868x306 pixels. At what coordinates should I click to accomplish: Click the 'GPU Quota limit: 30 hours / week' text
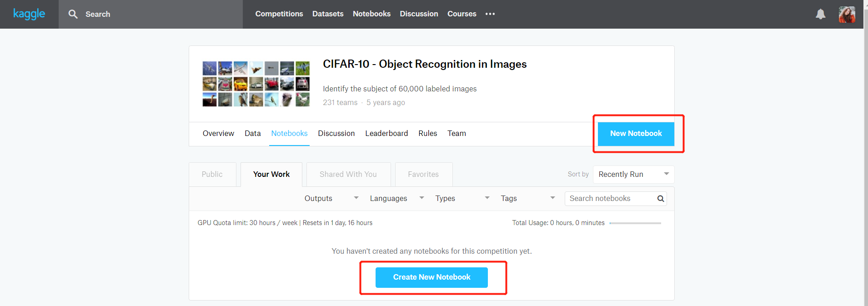click(247, 223)
